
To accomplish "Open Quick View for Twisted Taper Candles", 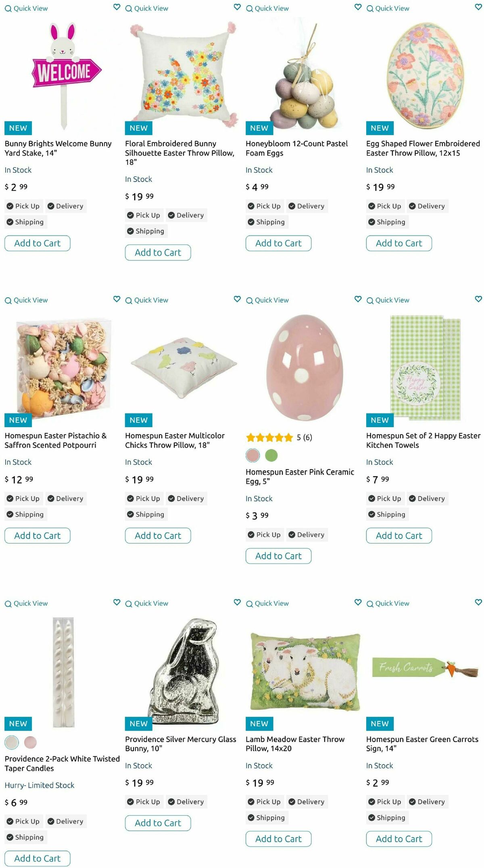I will [26, 603].
